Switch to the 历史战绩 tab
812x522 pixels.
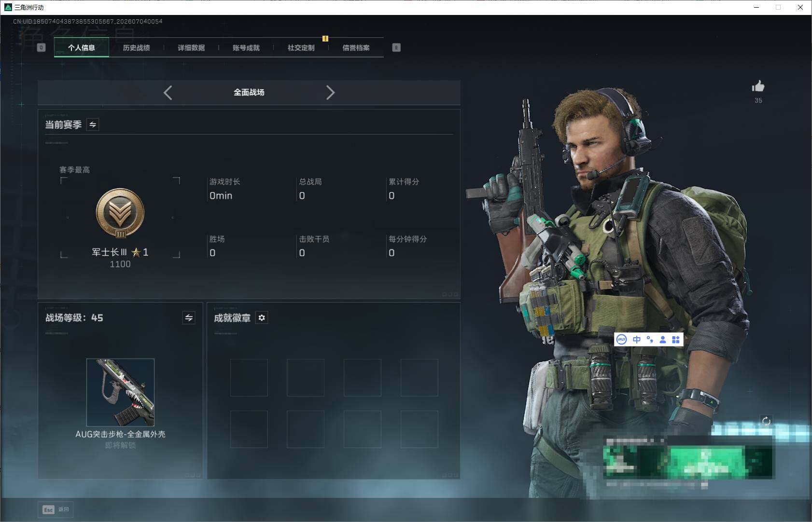click(137, 48)
